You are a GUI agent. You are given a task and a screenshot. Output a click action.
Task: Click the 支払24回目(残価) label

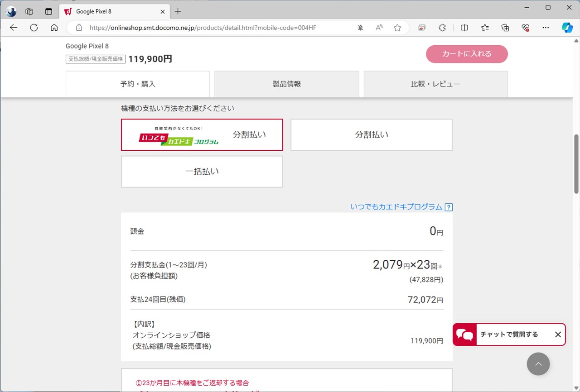coord(158,299)
